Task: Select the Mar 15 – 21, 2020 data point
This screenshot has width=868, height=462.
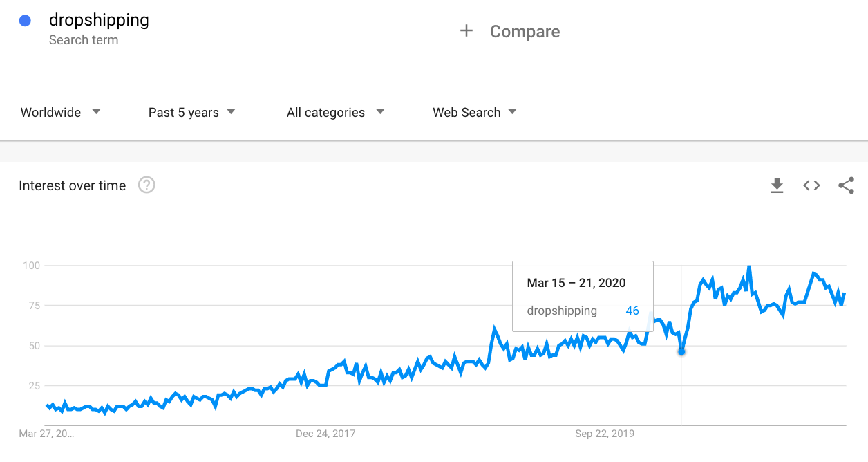Action: pos(681,352)
